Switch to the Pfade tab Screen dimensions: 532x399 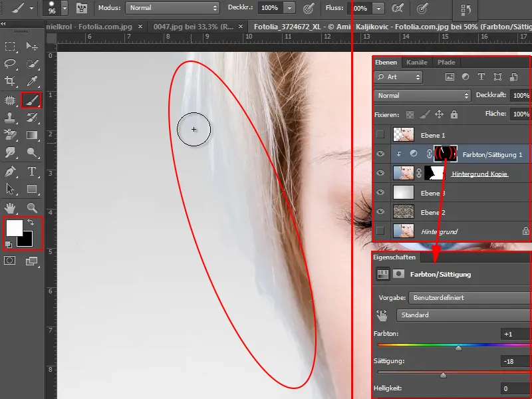(x=446, y=63)
